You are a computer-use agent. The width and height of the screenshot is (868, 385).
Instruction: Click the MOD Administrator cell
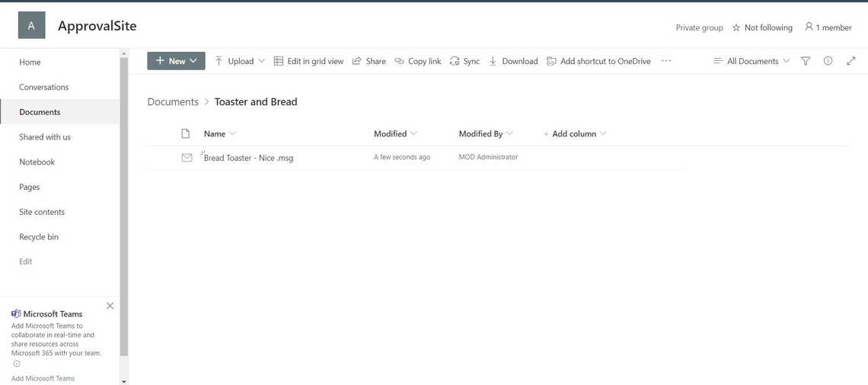click(x=488, y=157)
